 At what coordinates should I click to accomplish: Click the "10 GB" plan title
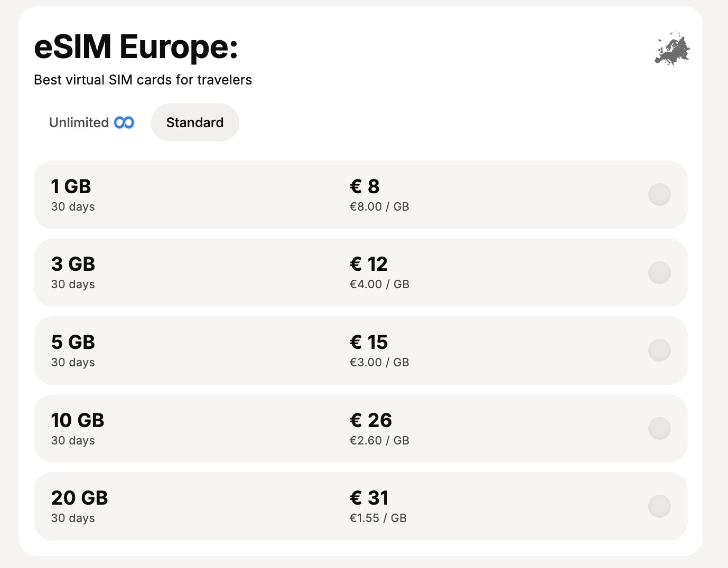pyautogui.click(x=78, y=420)
